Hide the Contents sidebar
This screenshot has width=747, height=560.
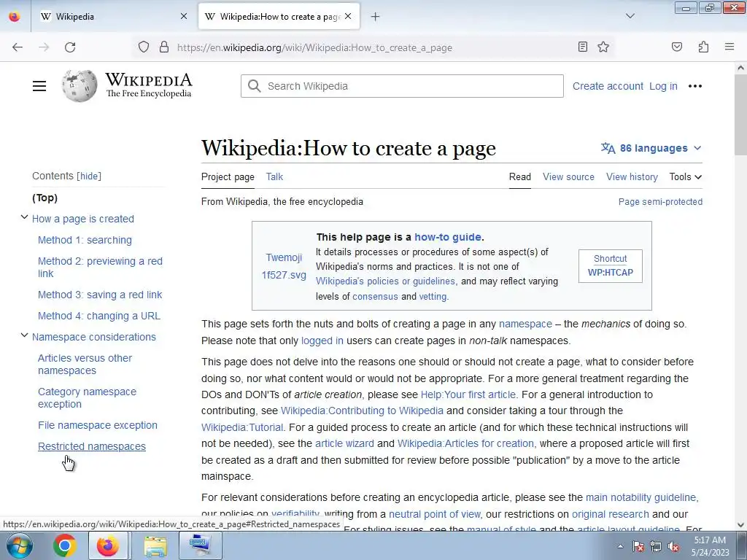[x=89, y=176]
